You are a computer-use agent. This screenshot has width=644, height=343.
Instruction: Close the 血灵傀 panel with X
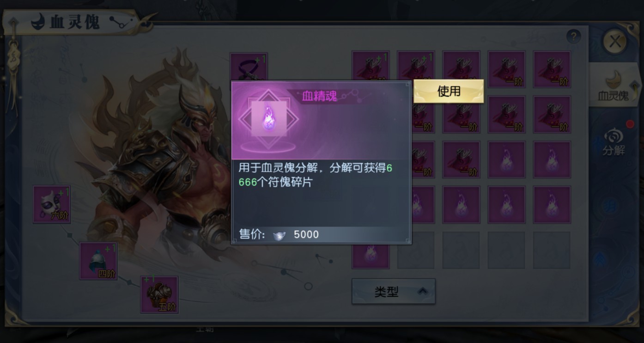tap(615, 42)
